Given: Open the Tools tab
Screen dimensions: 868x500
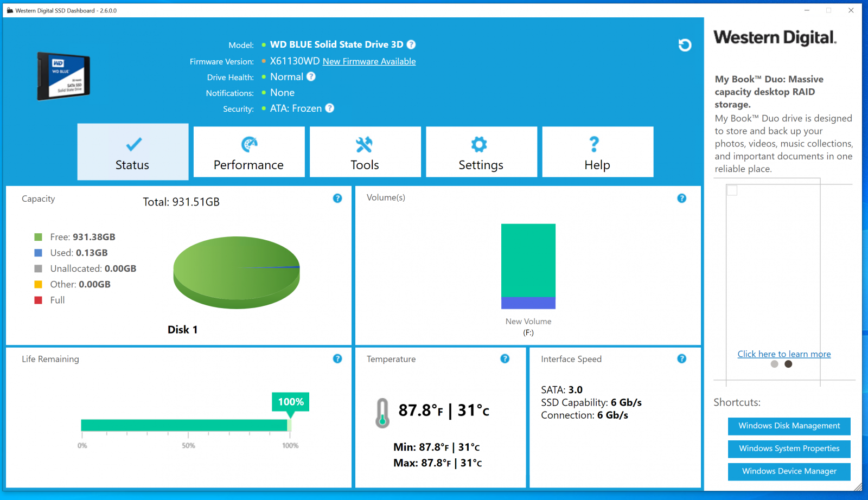Looking at the screenshot, I should [365, 152].
